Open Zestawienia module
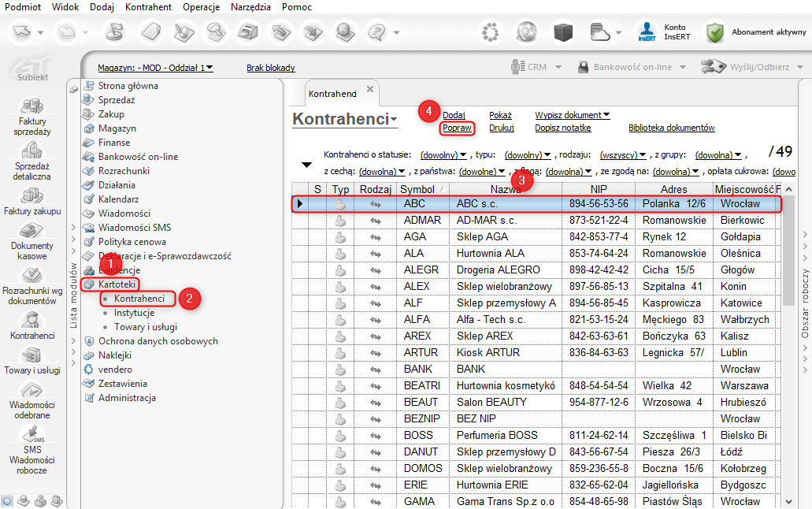Viewport: 812px width, 509px height. click(x=123, y=384)
